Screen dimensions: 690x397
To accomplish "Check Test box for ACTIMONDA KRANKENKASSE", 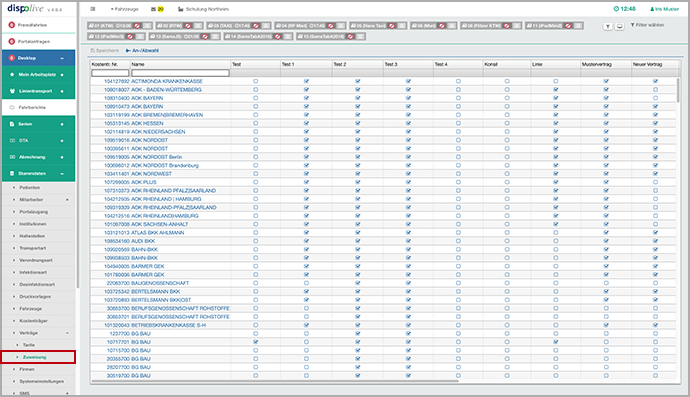I will pos(255,81).
